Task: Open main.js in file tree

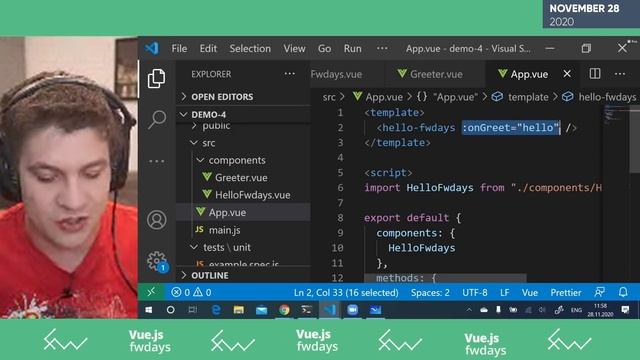Action: point(224,230)
